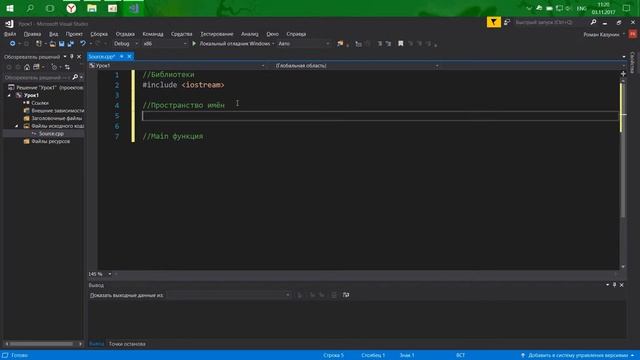Open Windows Action Center notifications
640x360 pixels.
[x=627, y=8]
